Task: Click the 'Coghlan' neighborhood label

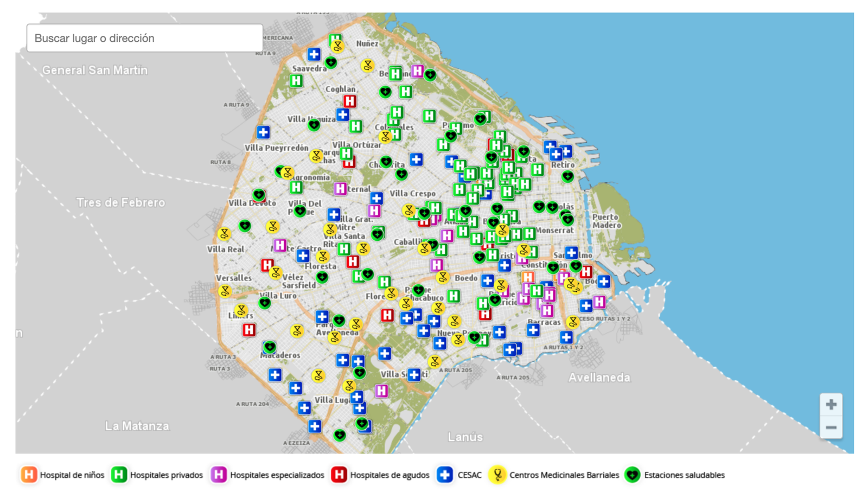Action: pos(340,89)
